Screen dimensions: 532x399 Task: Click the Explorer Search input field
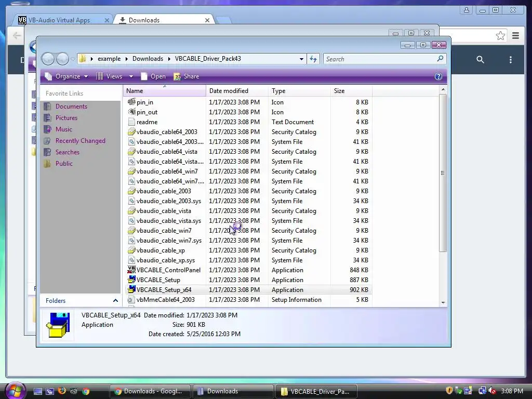380,59
